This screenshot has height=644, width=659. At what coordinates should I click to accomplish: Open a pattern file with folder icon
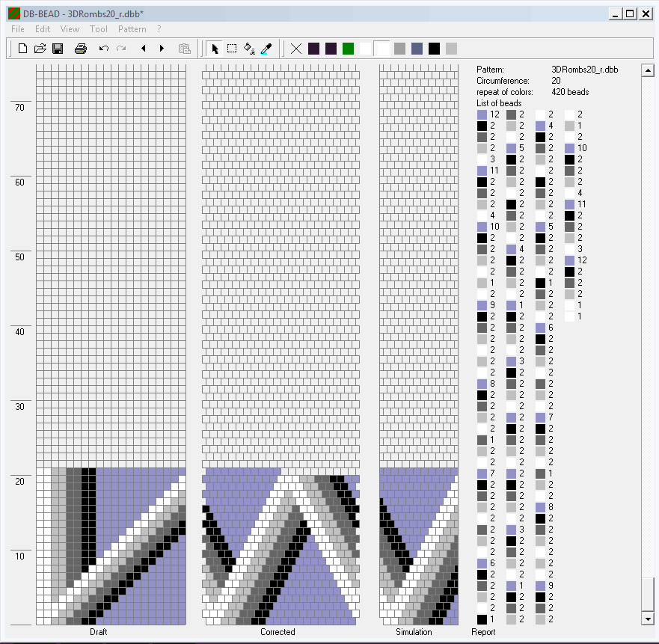40,49
